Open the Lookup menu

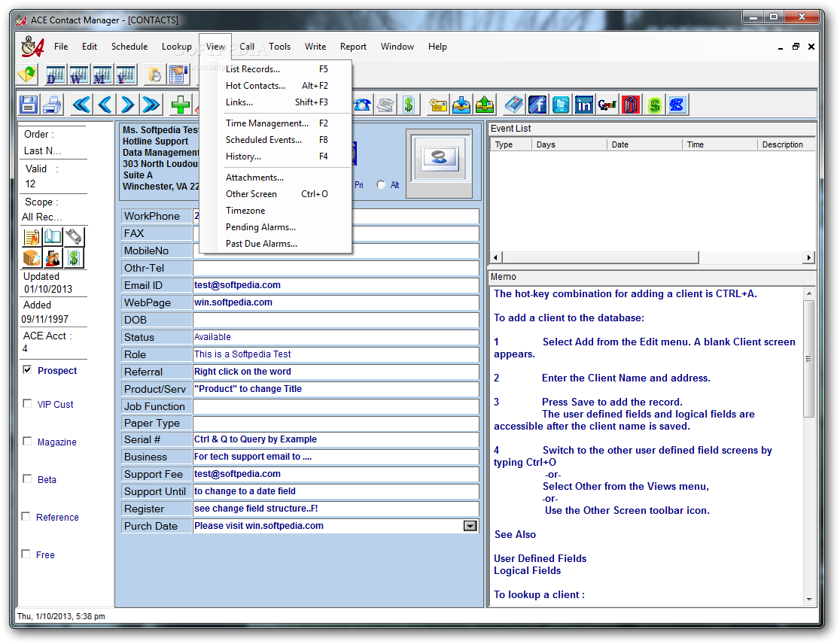[x=177, y=47]
